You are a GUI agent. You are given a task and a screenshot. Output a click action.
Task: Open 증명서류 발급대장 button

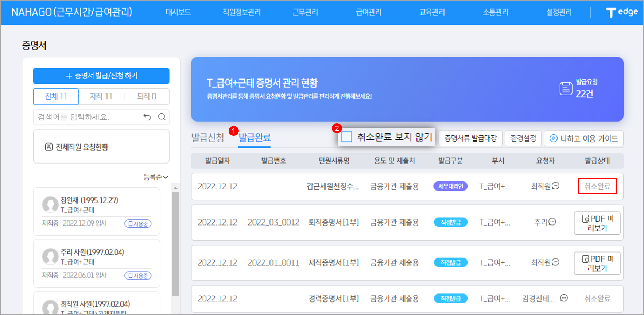coord(470,138)
